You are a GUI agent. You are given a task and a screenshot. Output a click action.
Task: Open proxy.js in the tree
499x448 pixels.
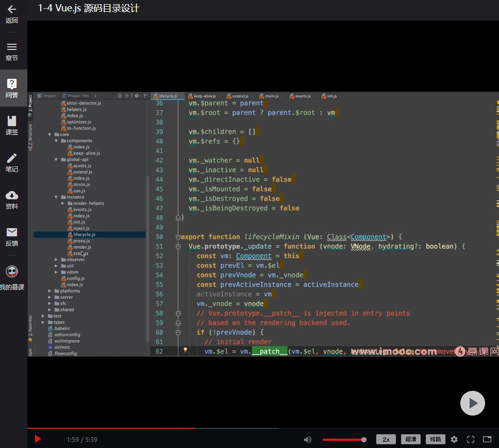(x=79, y=240)
